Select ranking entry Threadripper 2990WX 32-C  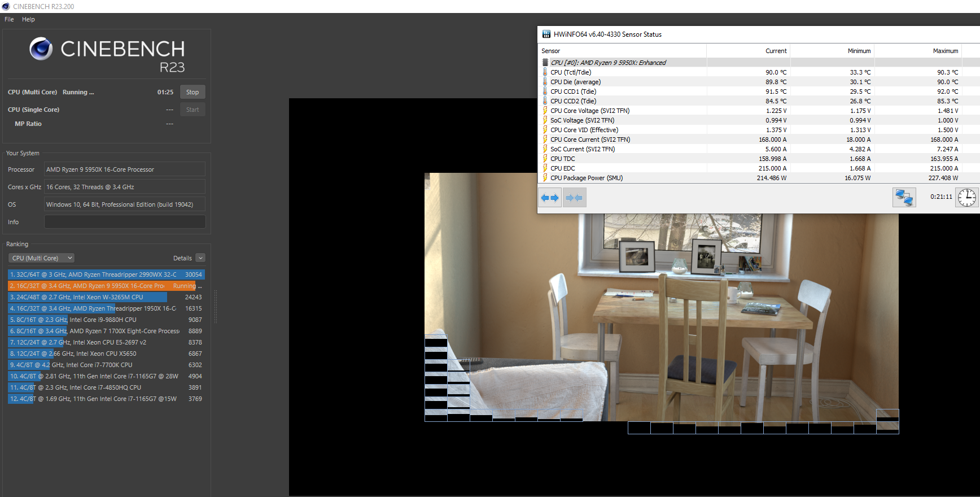click(x=106, y=274)
